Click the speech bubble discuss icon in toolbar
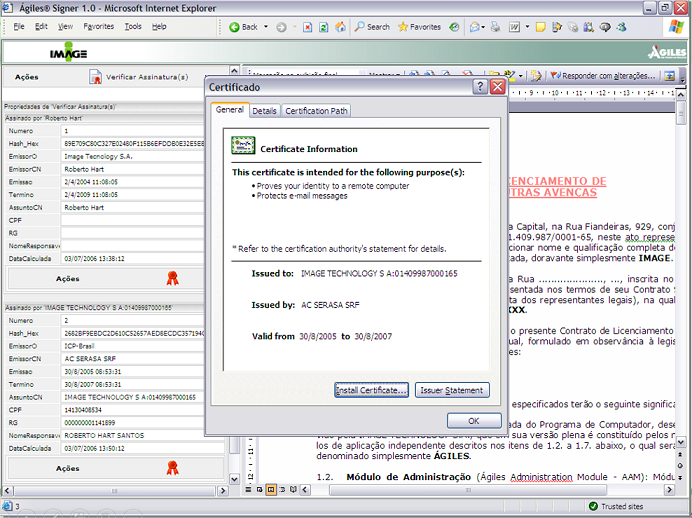This screenshot has width=692, height=518. tap(605, 27)
